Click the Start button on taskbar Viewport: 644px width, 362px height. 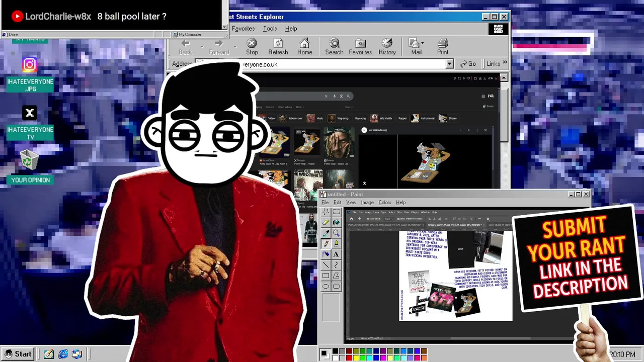coord(18,354)
